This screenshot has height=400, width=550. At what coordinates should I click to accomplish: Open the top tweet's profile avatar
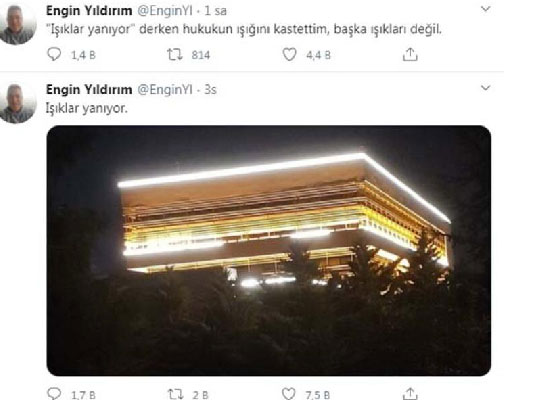click(x=17, y=25)
